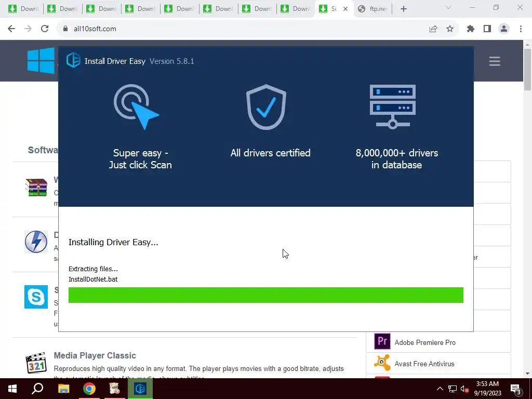Expand the tab search dropdown
532x399 pixels.
coord(448,7)
